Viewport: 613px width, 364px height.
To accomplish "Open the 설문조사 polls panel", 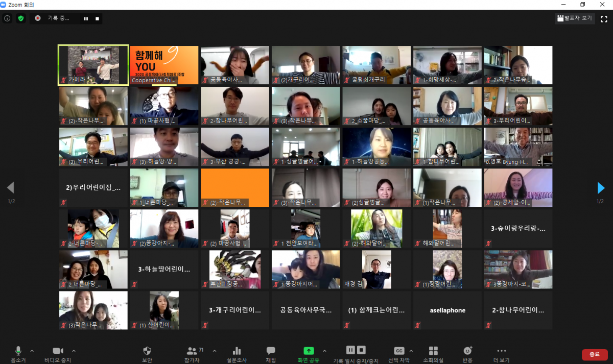I will (x=237, y=353).
